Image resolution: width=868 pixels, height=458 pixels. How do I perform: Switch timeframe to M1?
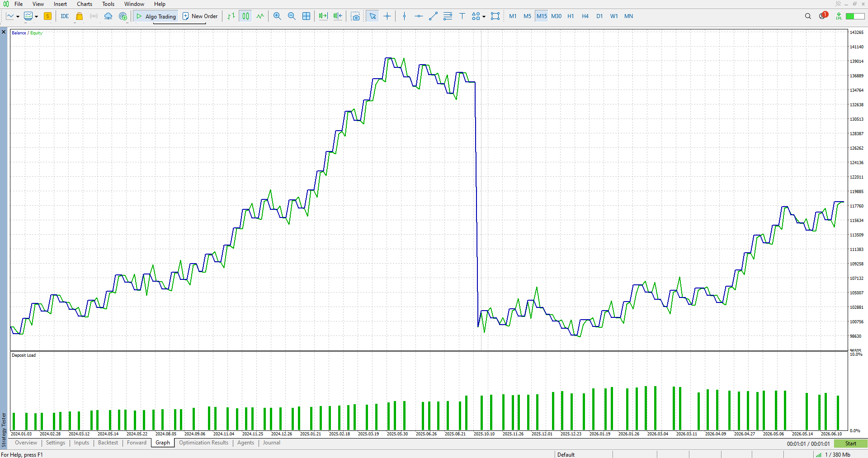pos(513,16)
